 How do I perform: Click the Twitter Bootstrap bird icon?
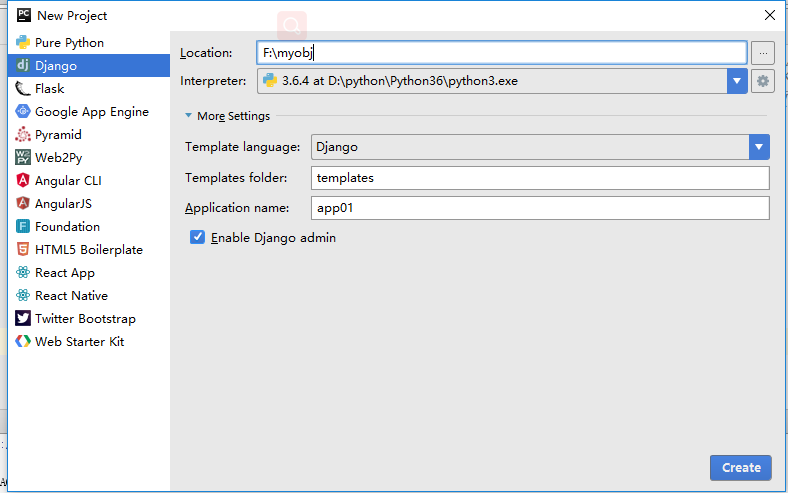(23, 318)
